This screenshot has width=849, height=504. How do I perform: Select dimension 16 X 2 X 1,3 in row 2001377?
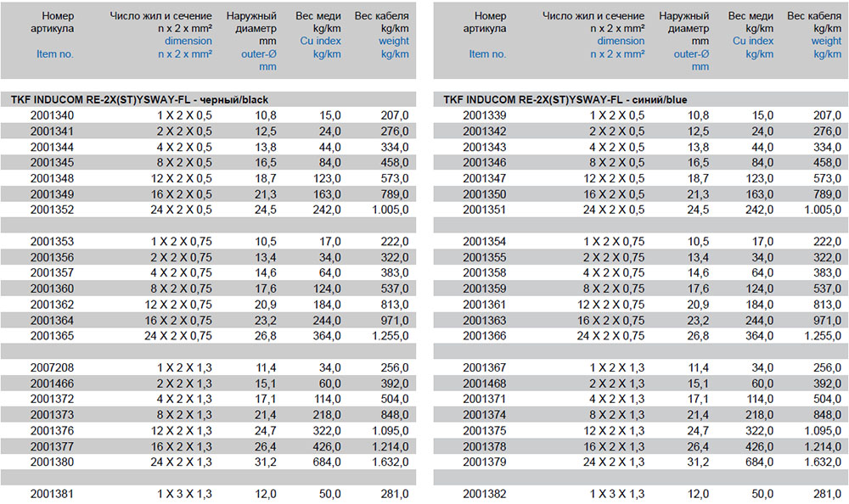182,446
